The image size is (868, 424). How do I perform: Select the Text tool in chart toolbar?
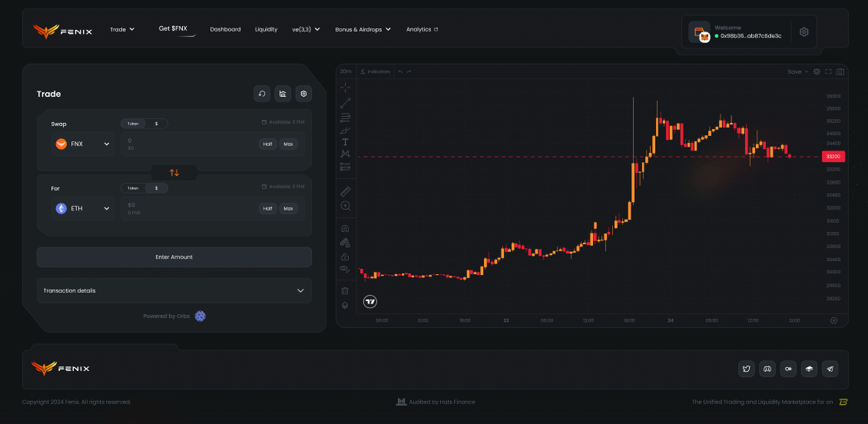345,141
